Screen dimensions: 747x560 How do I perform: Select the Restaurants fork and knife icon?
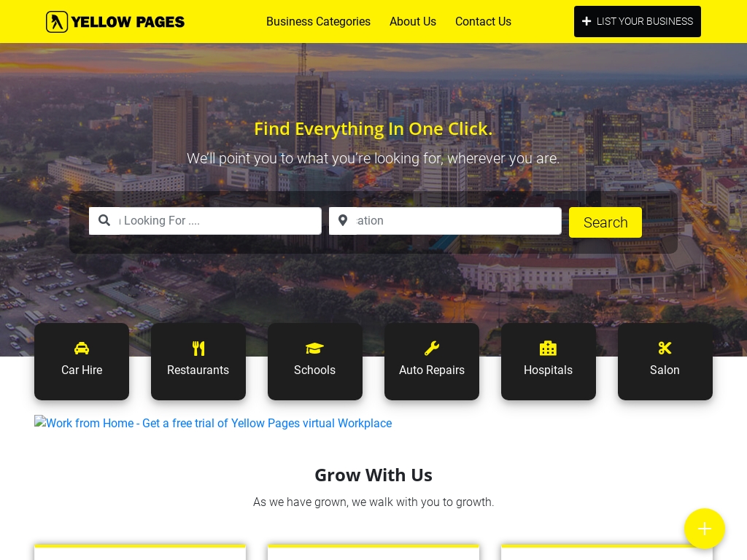(x=198, y=349)
